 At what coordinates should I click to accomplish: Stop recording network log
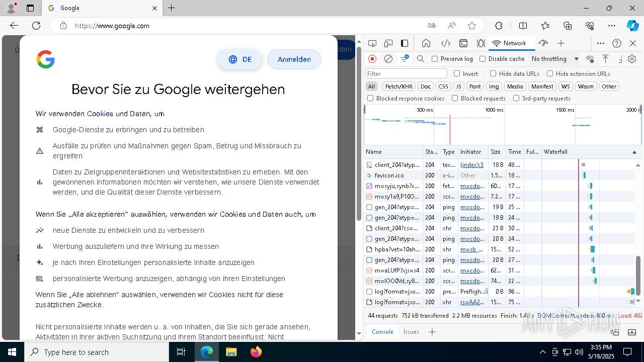[x=372, y=59]
